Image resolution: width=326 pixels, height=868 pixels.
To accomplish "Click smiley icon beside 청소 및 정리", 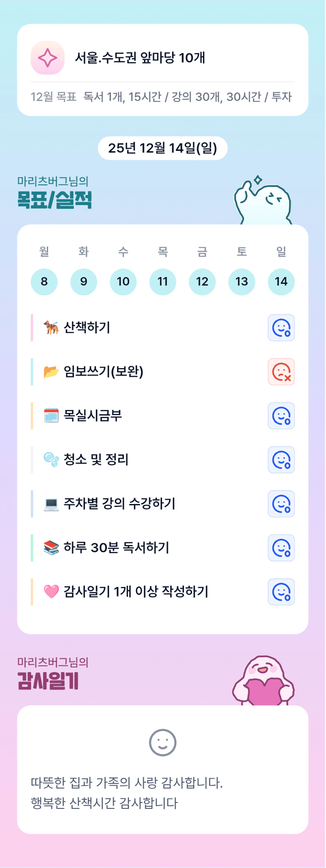I will (281, 460).
